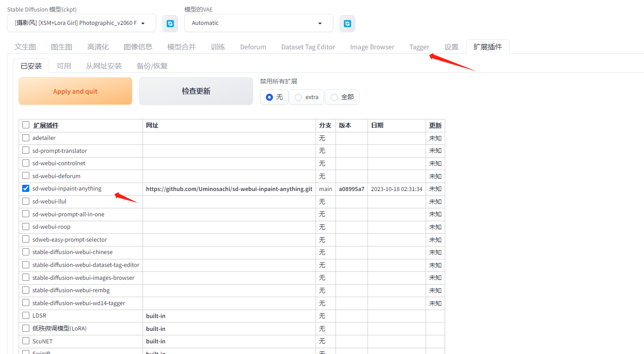Go to the 模型合并 tab

coord(182,47)
